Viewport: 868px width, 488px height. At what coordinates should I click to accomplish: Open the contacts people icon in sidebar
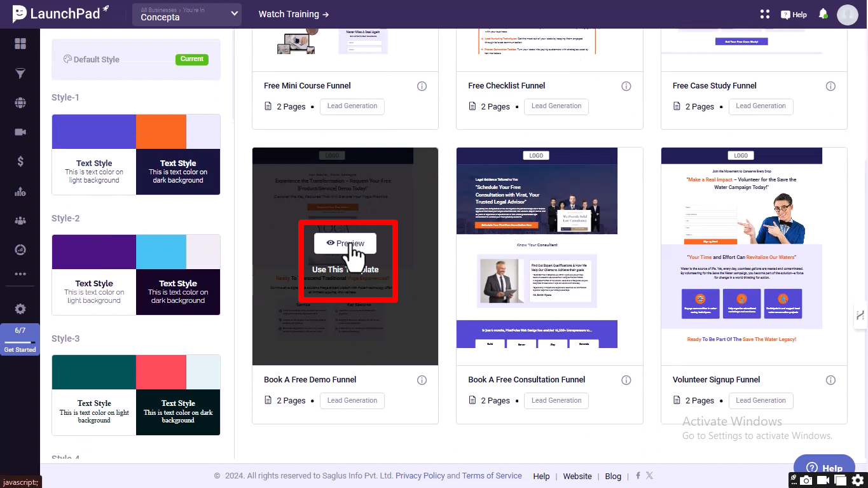(x=20, y=221)
